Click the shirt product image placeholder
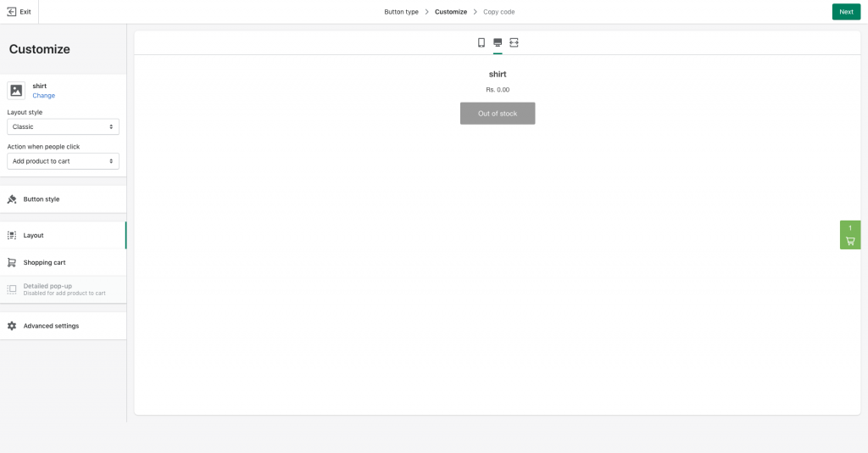The width and height of the screenshot is (868, 453). [16, 90]
